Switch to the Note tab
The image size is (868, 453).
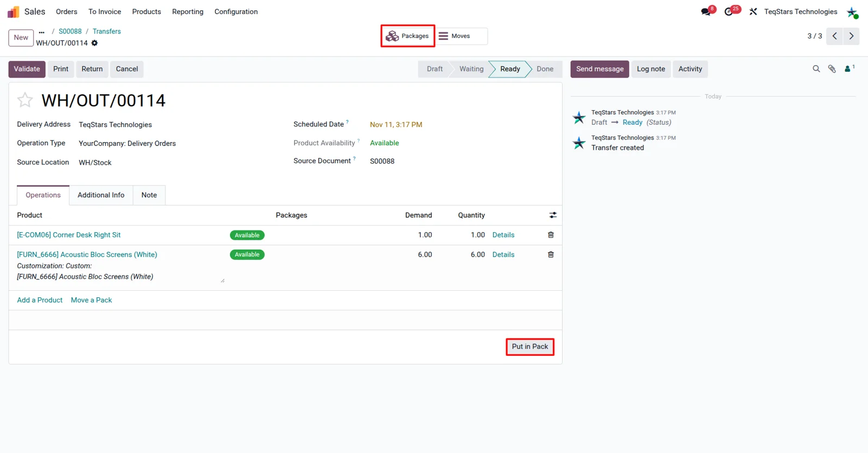pos(149,195)
